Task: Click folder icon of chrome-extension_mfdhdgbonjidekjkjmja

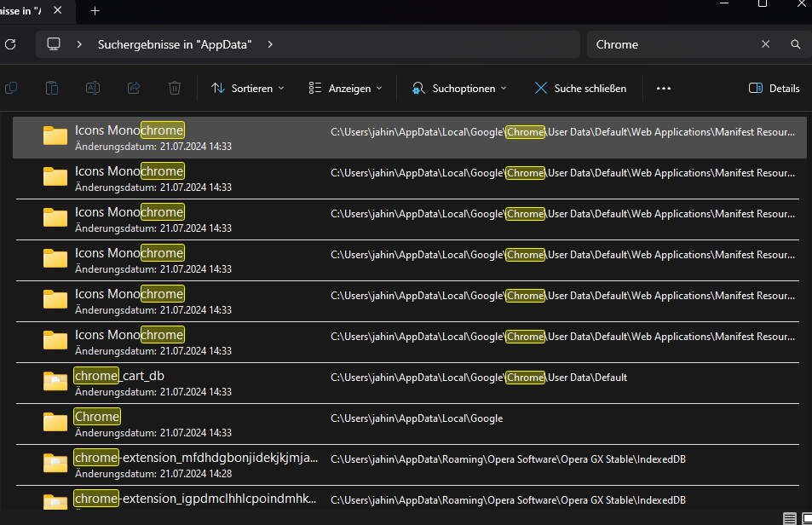Action: click(55, 463)
